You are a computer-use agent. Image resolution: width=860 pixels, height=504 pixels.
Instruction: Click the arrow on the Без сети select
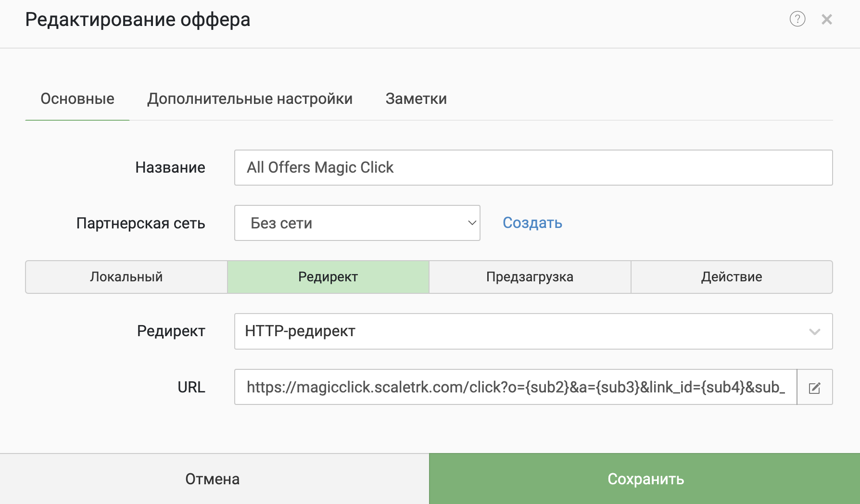click(472, 223)
